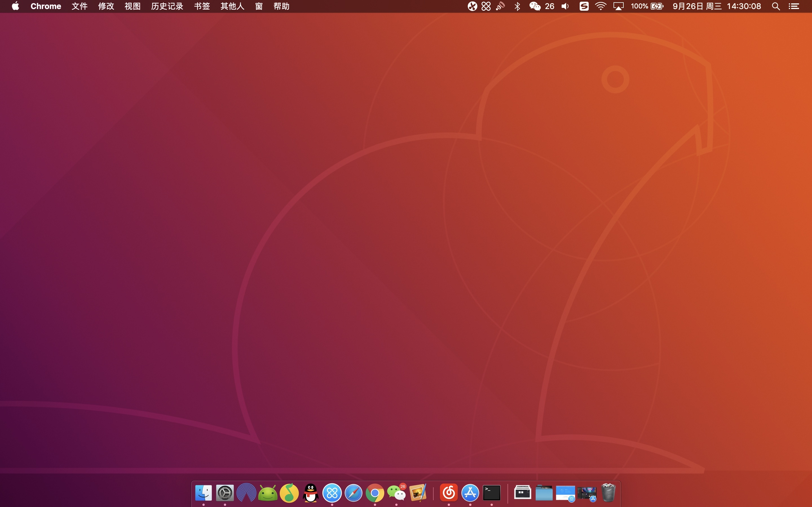812x507 pixels.
Task: Click the green Android robot app
Action: [268, 493]
